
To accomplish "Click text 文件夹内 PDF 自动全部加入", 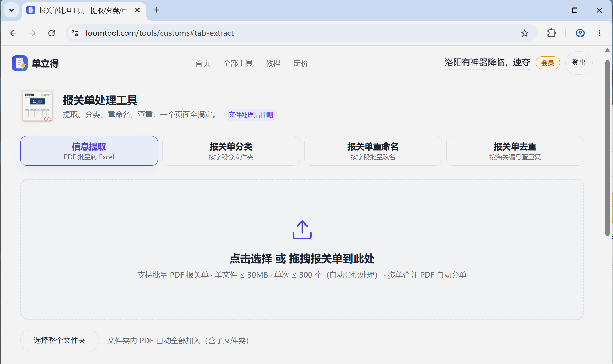I will [178, 341].
